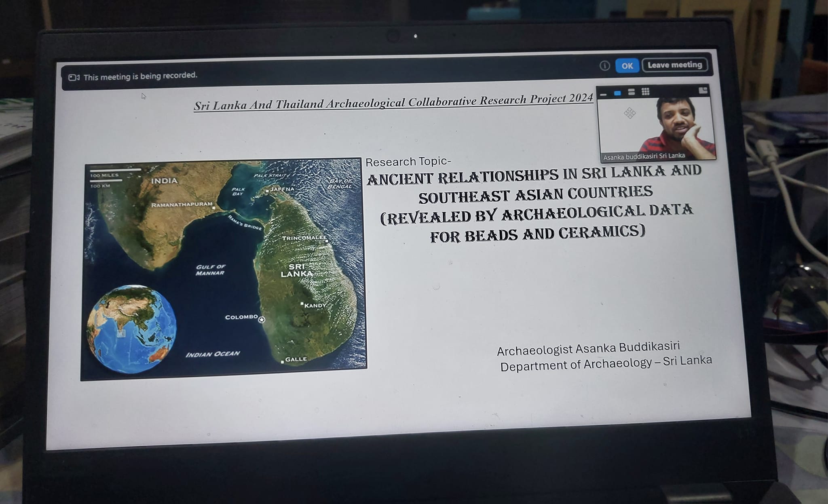Image resolution: width=828 pixels, height=504 pixels.
Task: Click the swap shared screen layout icon
Action: pos(703,90)
